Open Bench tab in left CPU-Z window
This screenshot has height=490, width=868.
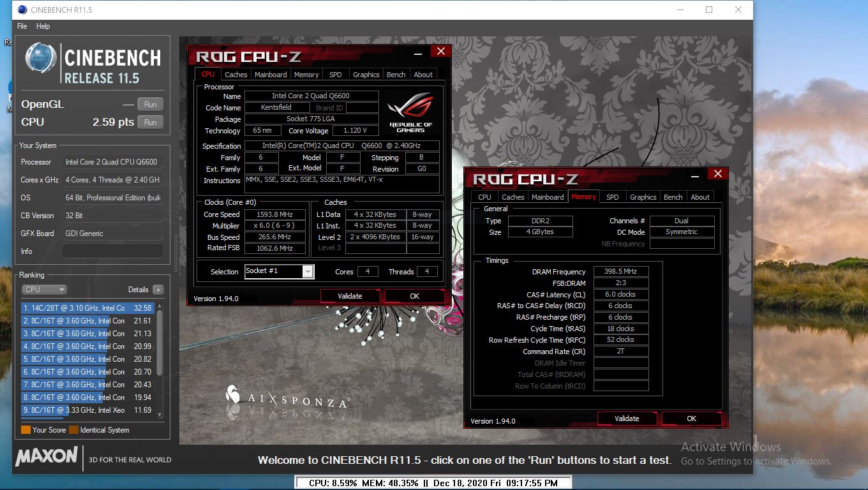pos(396,75)
